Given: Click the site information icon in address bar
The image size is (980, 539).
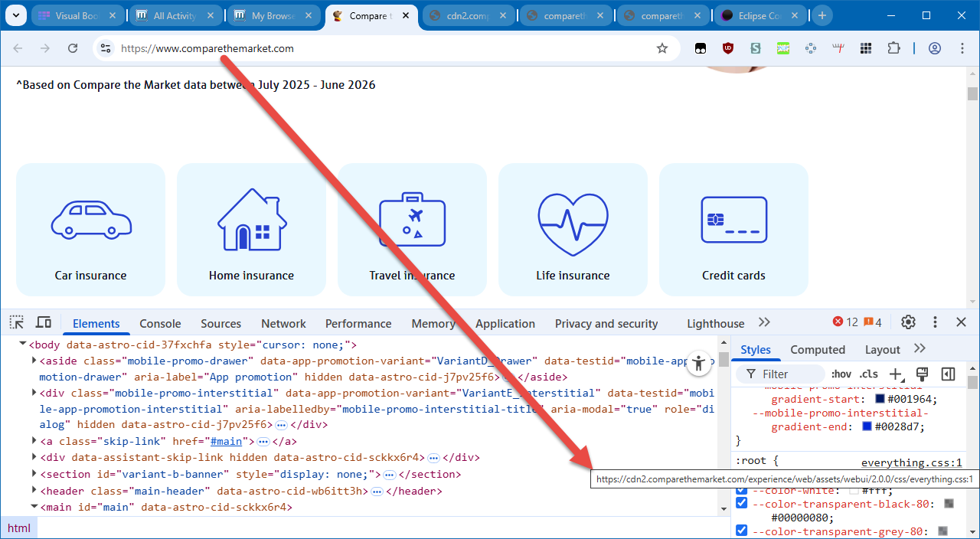Looking at the screenshot, I should pos(106,48).
